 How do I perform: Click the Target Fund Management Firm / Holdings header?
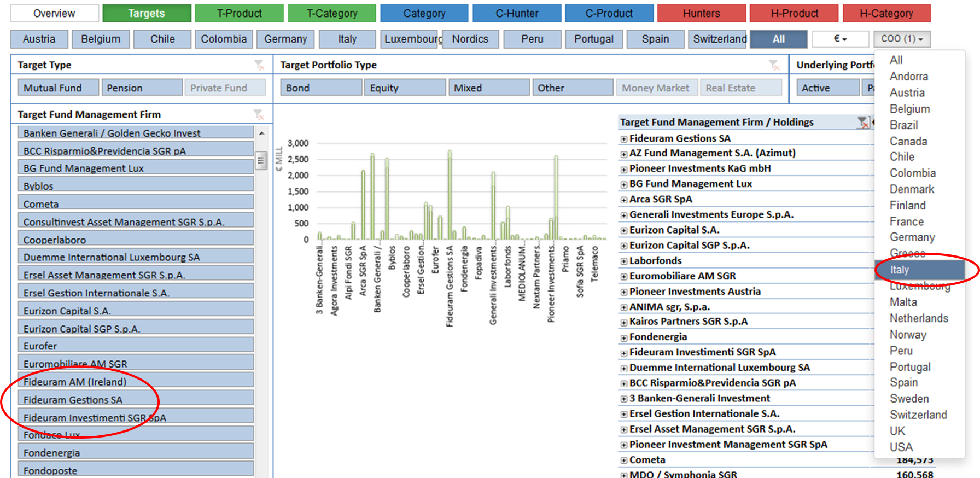[717, 123]
